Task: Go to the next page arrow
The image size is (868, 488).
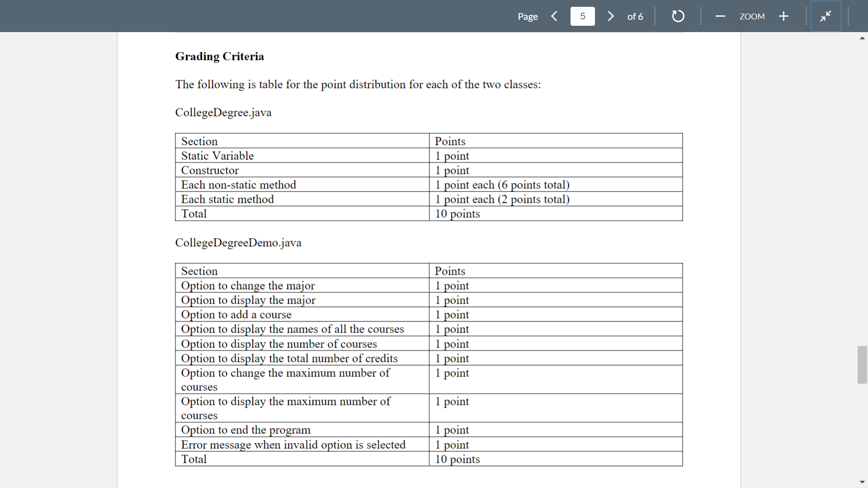Action: click(611, 16)
